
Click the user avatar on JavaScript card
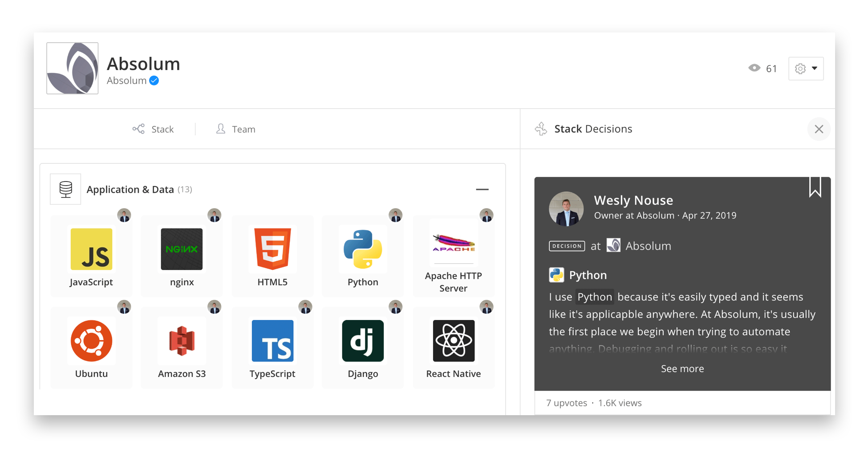124,215
